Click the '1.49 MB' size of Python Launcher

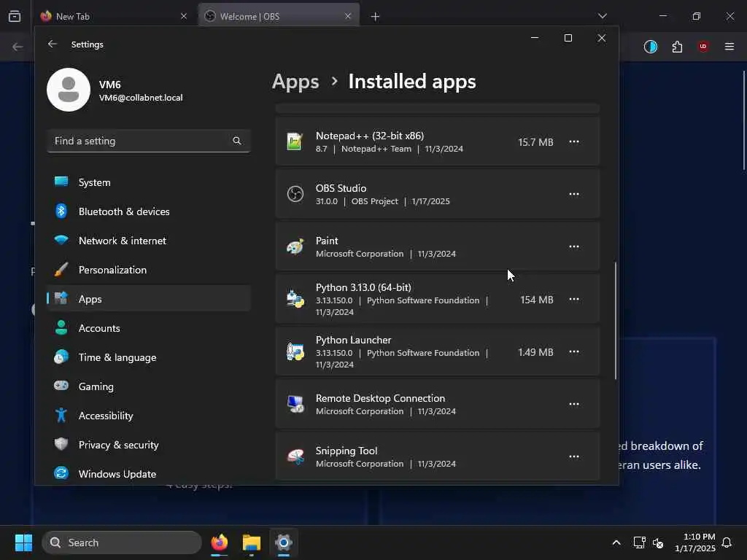(x=535, y=352)
